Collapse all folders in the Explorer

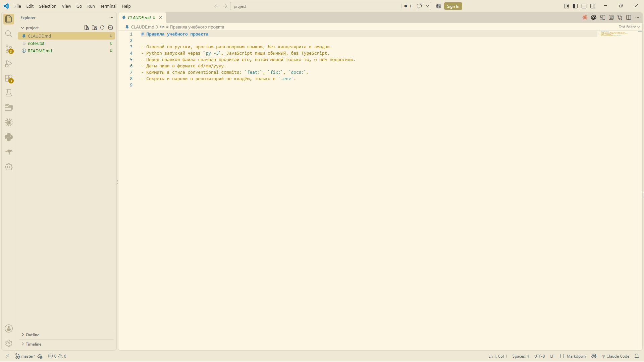point(110,28)
